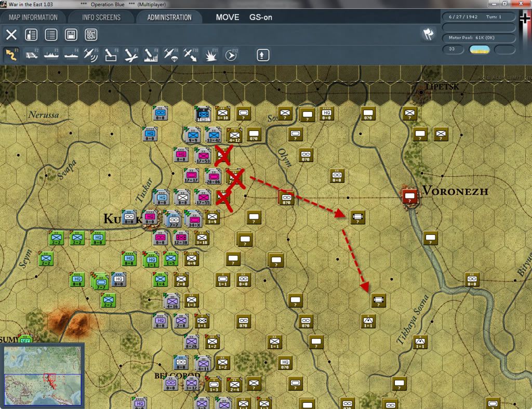The height and width of the screenshot is (409, 532).
Task: Select the F11 explosion mode tool
Action: click(211, 55)
